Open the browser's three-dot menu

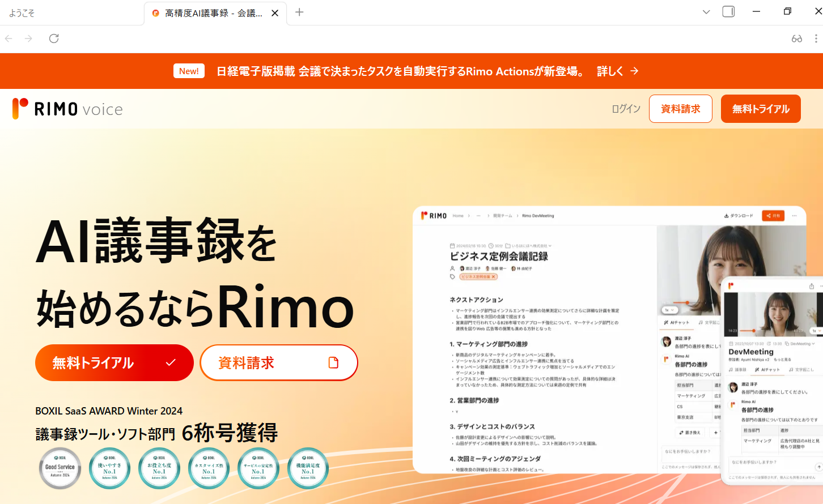click(x=816, y=39)
